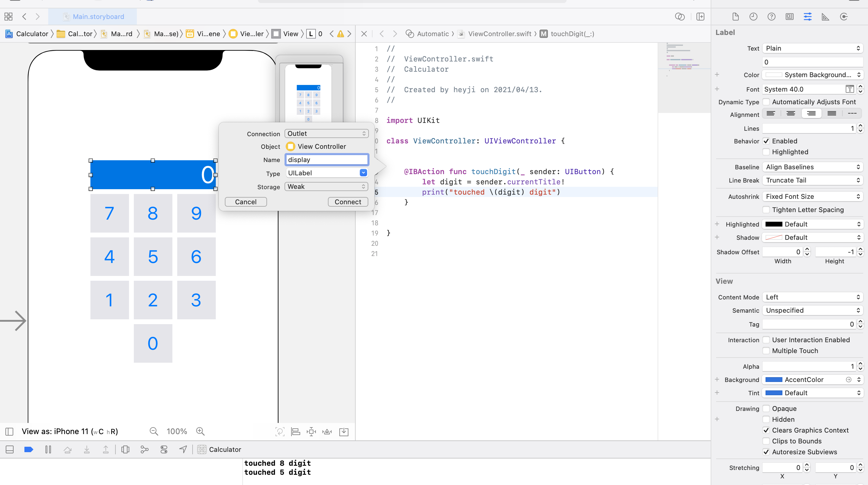Click the Add Editor on Right icon

[700, 17]
